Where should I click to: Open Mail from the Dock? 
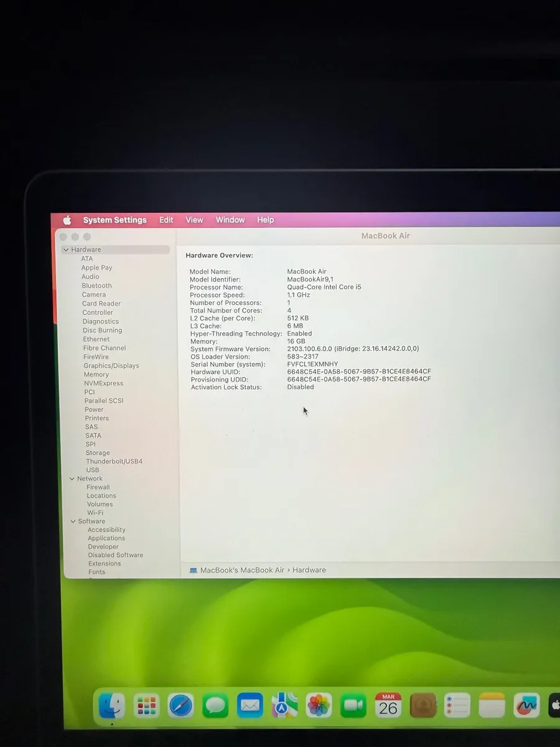250,705
